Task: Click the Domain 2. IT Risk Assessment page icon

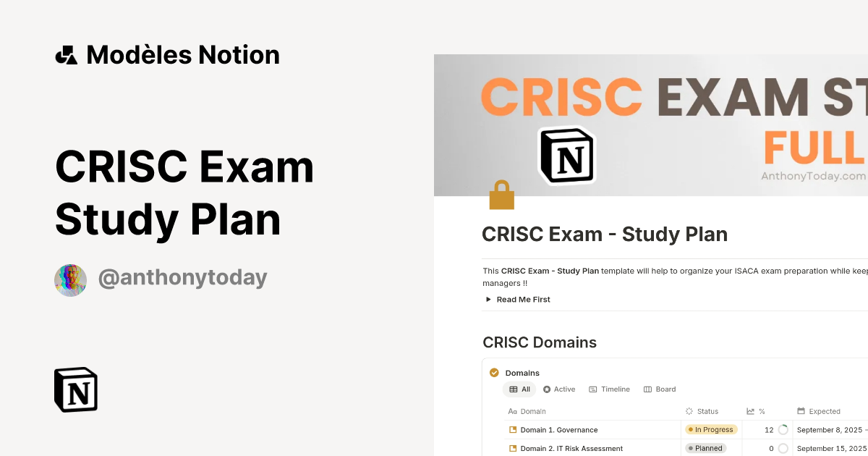Action: click(513, 449)
